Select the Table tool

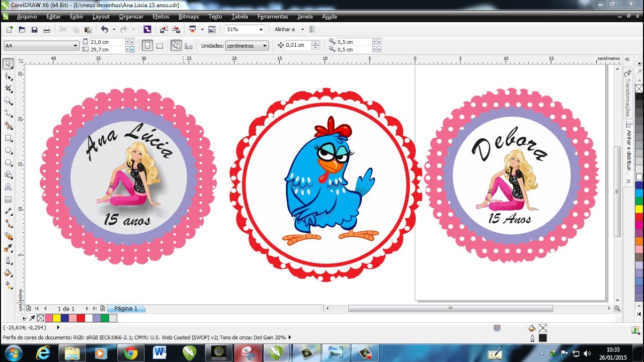[8, 200]
